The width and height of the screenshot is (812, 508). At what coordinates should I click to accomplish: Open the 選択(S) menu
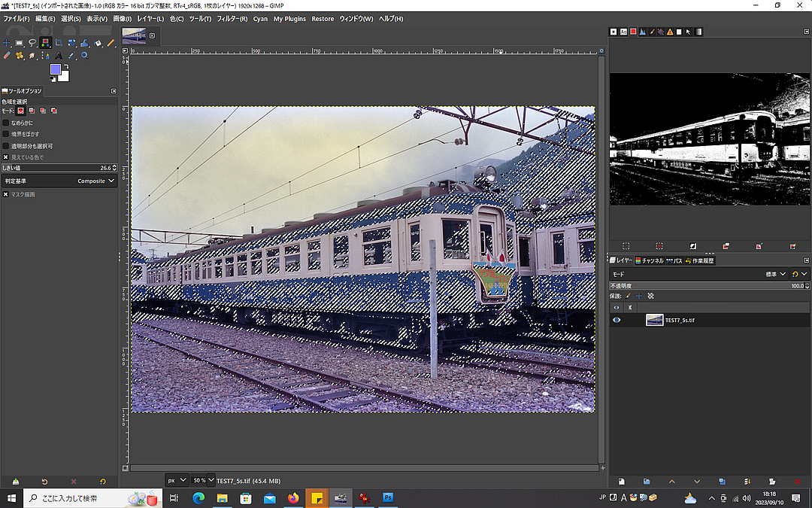(71, 19)
